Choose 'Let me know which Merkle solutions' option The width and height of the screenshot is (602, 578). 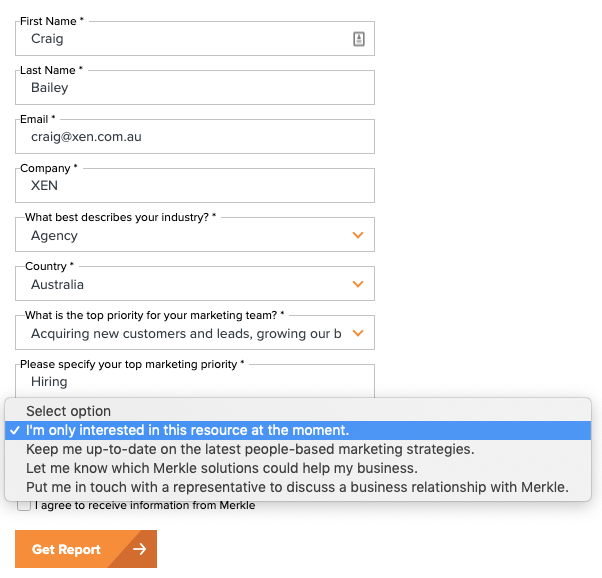pyautogui.click(x=221, y=468)
